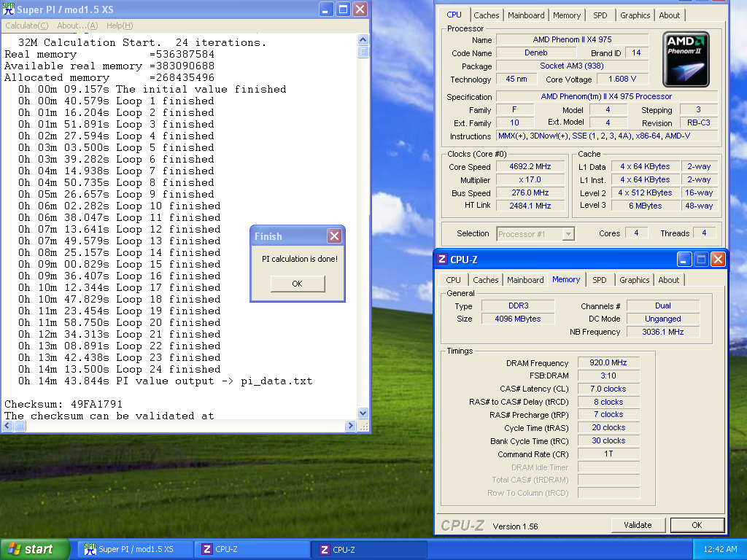Screen dimensions: 747x560
Task: Click the Channels # value Dual
Action: [x=662, y=306]
